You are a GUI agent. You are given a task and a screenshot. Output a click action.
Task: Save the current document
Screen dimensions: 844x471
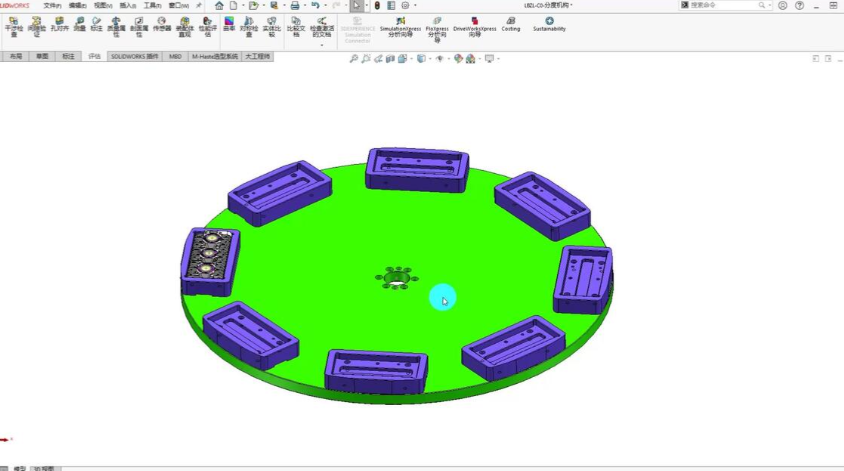(x=274, y=5)
